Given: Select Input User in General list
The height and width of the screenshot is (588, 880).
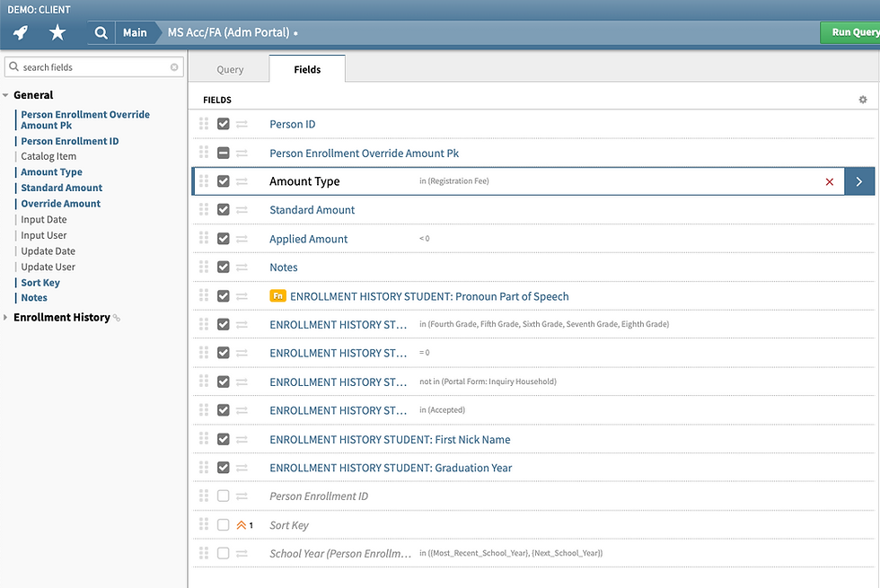Looking at the screenshot, I should pyautogui.click(x=44, y=235).
